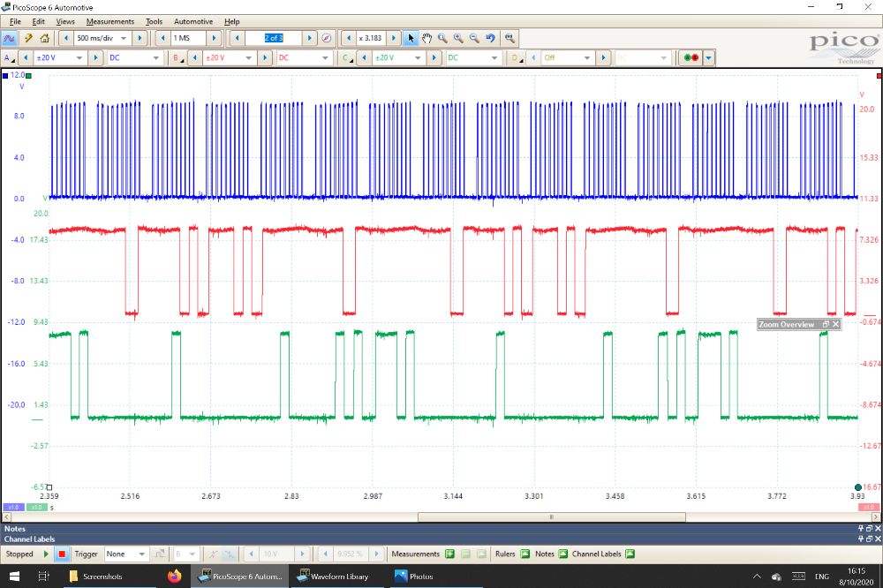Select the arrow pointer selection tool

tap(411, 38)
